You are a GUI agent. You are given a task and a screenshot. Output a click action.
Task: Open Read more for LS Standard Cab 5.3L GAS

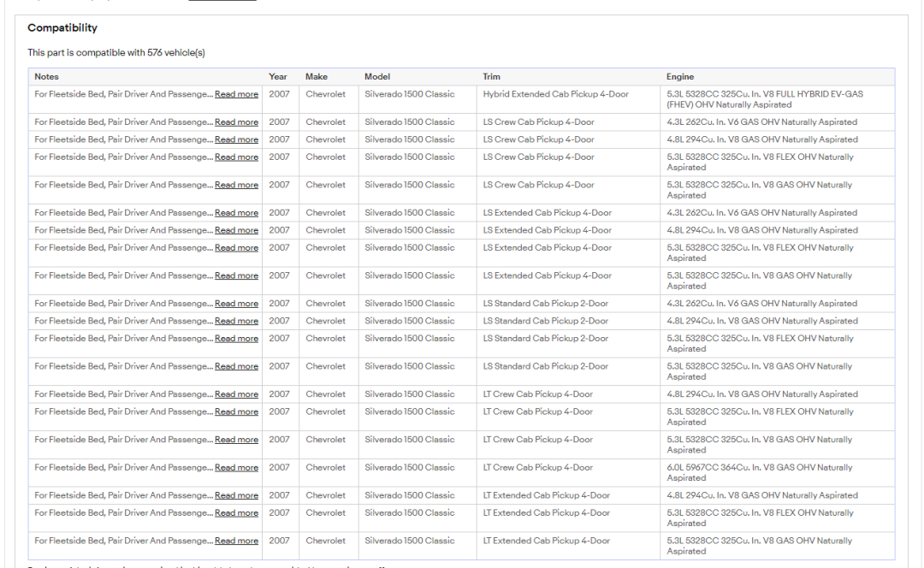(236, 366)
